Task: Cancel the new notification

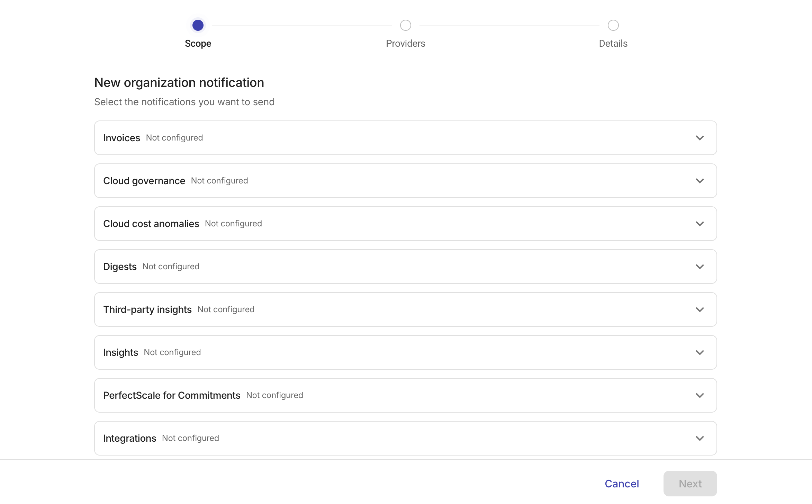Action: 622,484
